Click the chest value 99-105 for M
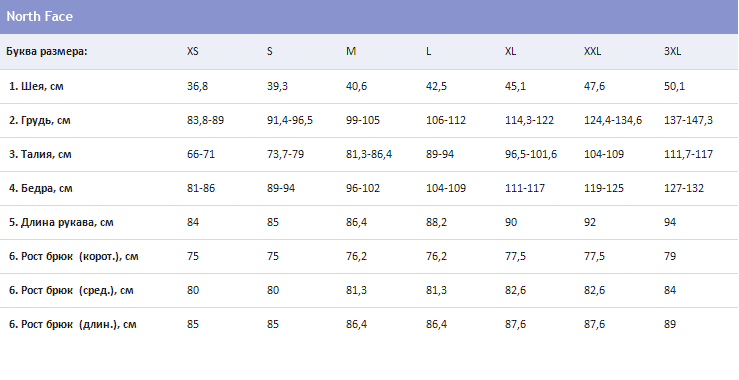Image resolution: width=739 pixels, height=380 pixels. 363,120
